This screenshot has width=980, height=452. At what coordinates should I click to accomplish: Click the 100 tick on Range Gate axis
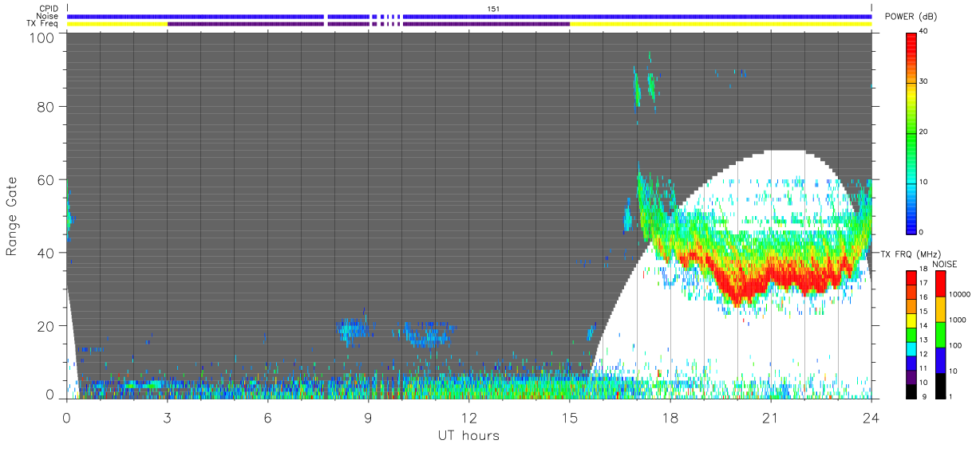pyautogui.click(x=42, y=37)
